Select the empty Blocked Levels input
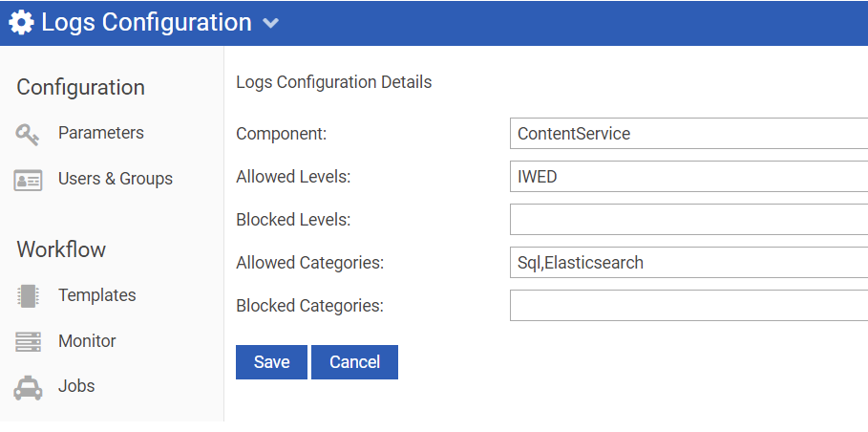868x432 pixels. click(x=688, y=220)
